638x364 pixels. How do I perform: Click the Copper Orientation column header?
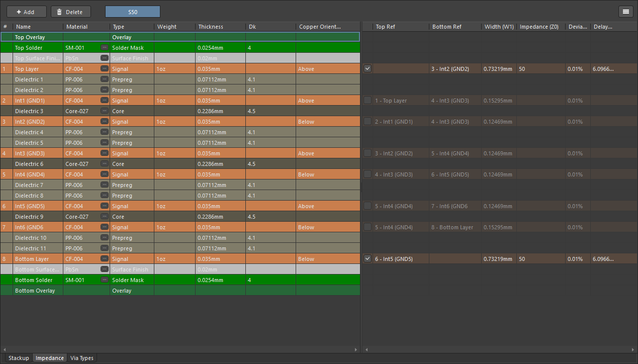[x=328, y=27]
